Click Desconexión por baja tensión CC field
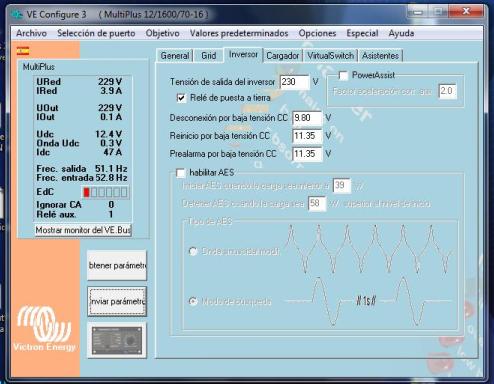This screenshot has height=384, width=494. point(307,118)
